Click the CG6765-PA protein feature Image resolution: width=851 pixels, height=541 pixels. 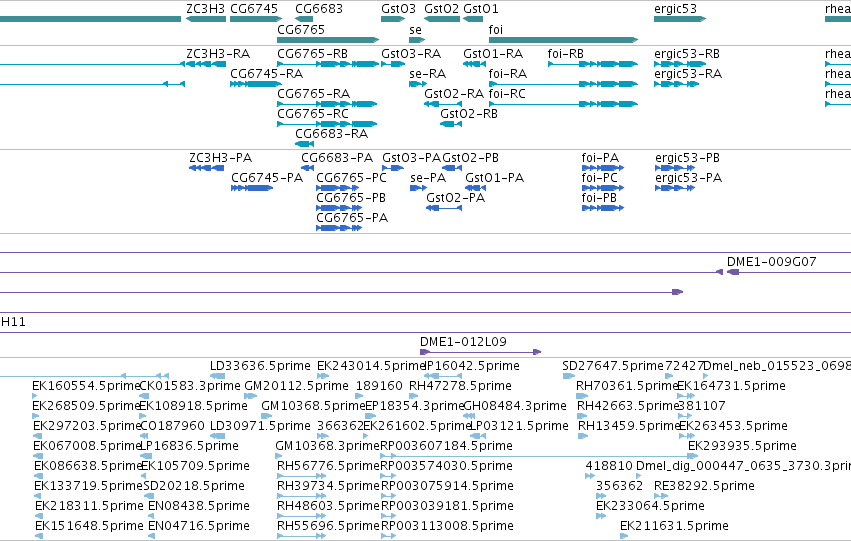(339, 228)
